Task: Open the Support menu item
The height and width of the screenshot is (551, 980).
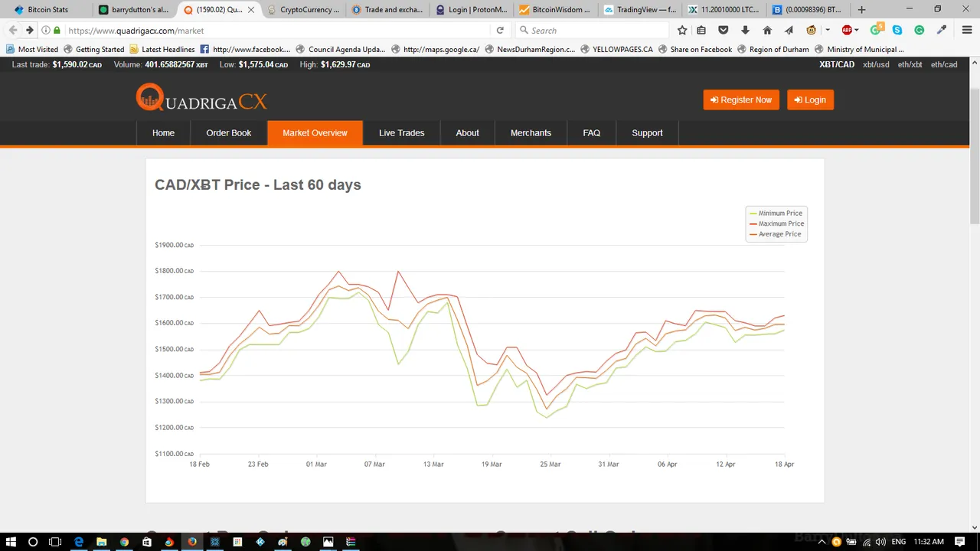Action: click(x=647, y=133)
